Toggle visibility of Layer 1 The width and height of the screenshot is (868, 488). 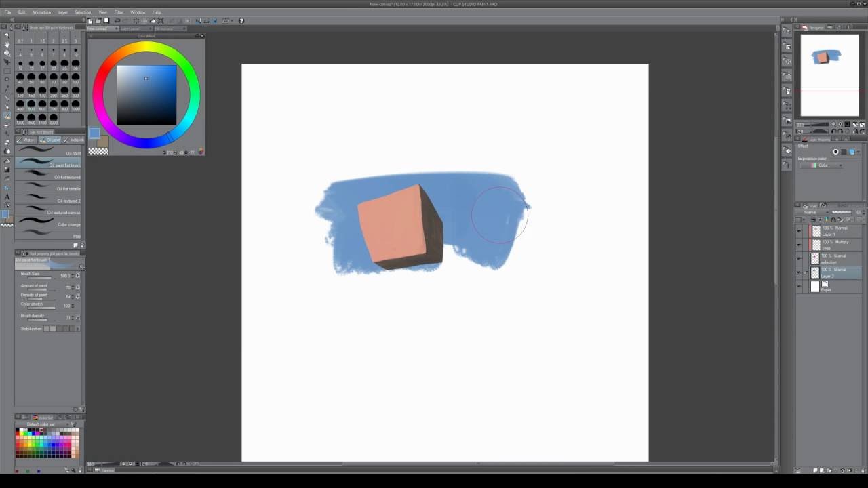[x=799, y=231]
